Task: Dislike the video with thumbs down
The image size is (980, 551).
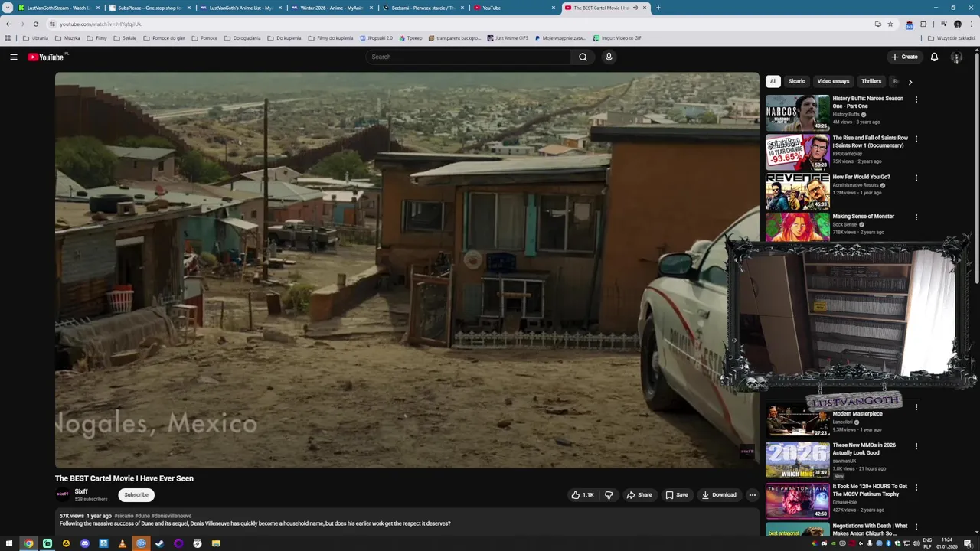Action: click(x=609, y=495)
